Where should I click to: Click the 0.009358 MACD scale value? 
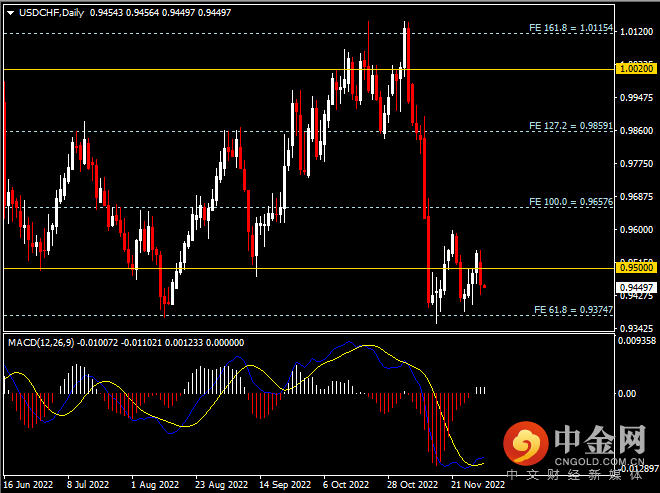click(636, 341)
